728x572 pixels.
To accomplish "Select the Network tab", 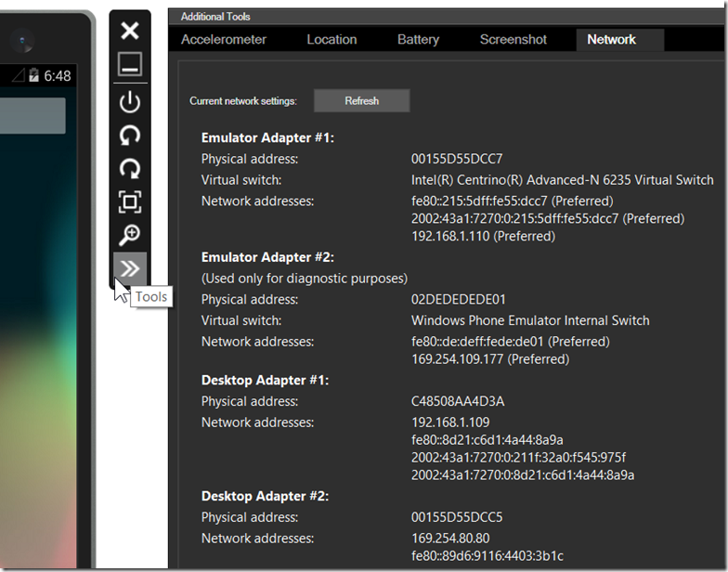I will point(611,40).
